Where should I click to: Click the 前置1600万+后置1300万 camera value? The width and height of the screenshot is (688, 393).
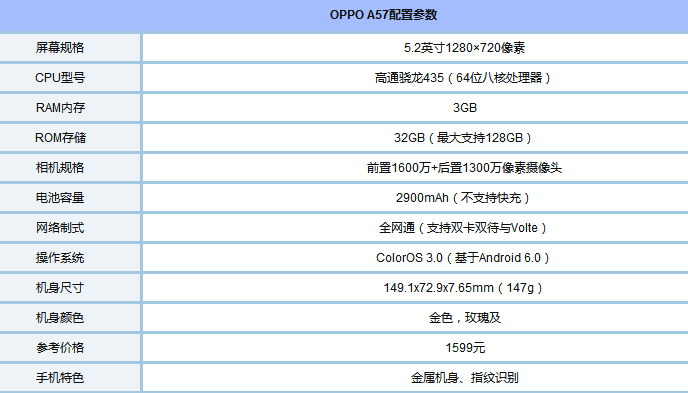464,168
